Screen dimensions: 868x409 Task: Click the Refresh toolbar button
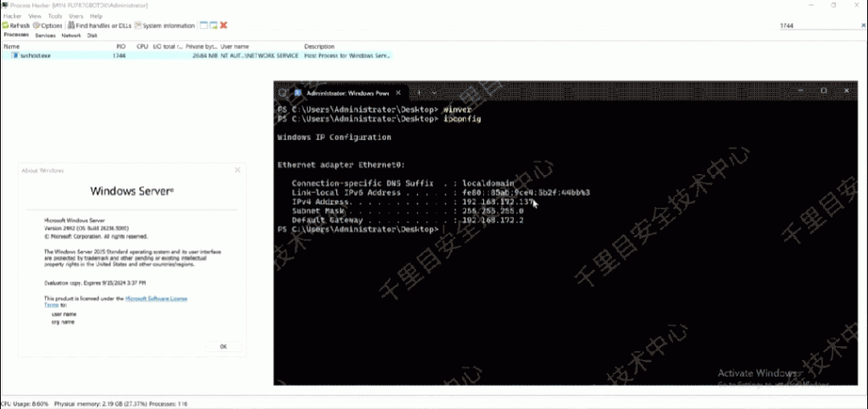coord(16,25)
